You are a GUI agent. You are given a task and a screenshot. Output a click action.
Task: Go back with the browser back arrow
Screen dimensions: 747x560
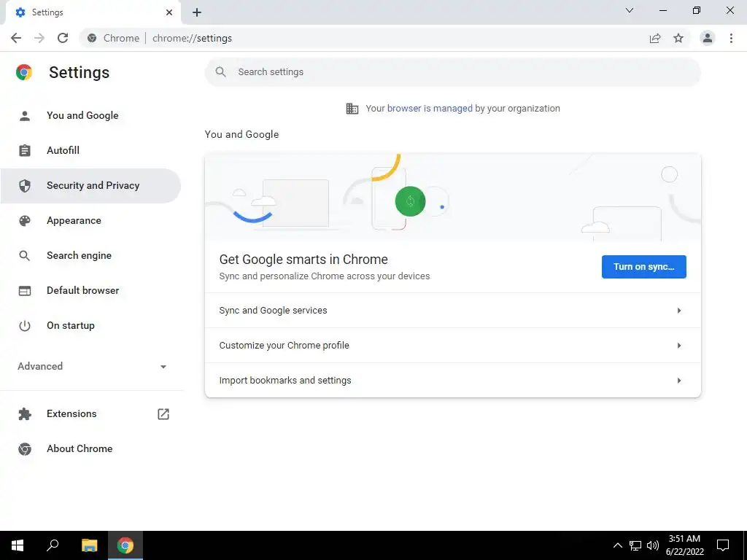coord(16,38)
